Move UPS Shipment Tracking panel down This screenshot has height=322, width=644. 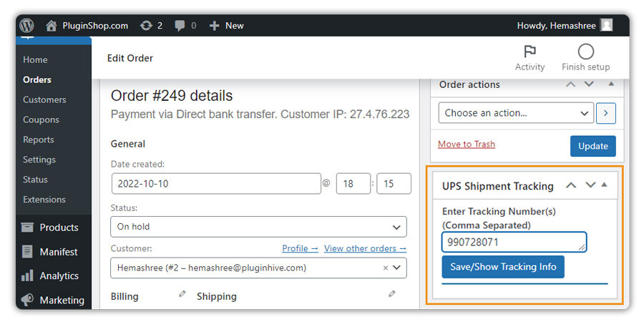590,185
